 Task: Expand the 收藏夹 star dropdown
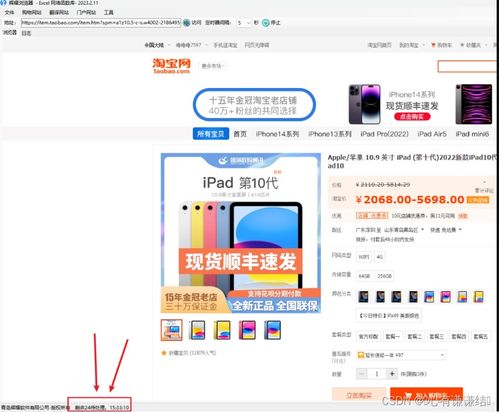tap(473, 45)
